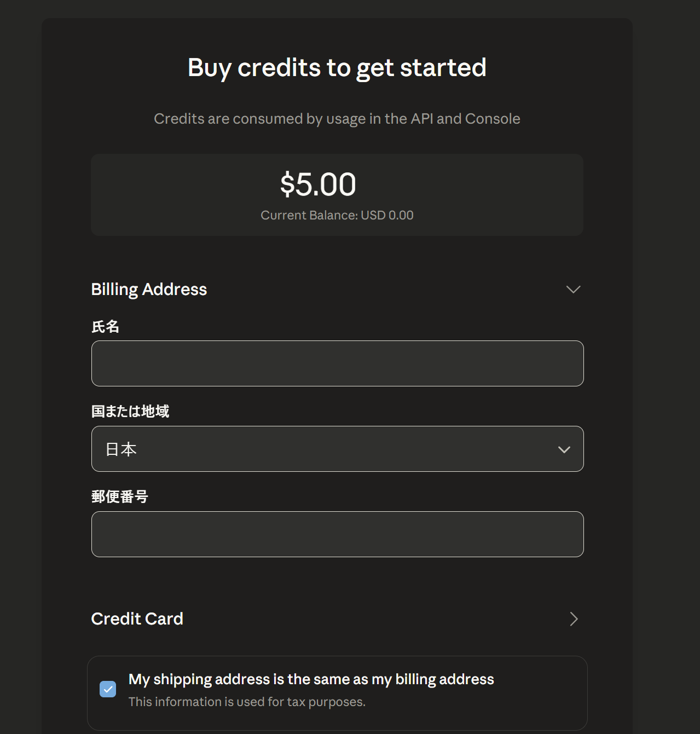The width and height of the screenshot is (700, 734).
Task: Focus the 郵便番号 postal code field
Action: (337, 534)
